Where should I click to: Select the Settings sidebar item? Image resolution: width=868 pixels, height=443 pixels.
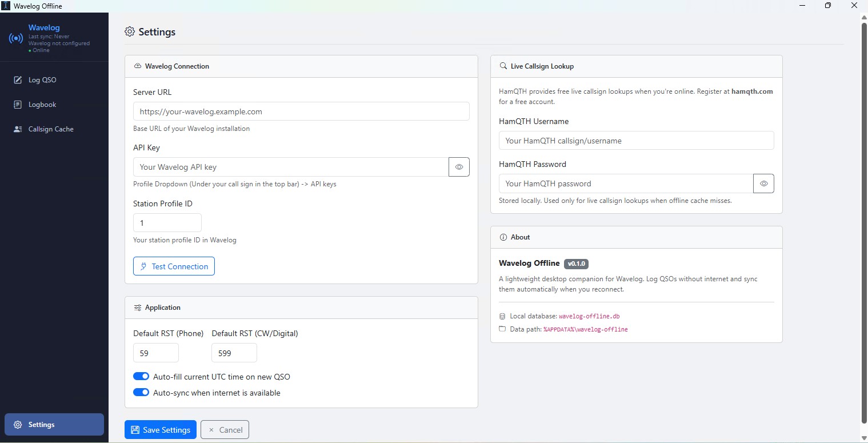(x=54, y=425)
